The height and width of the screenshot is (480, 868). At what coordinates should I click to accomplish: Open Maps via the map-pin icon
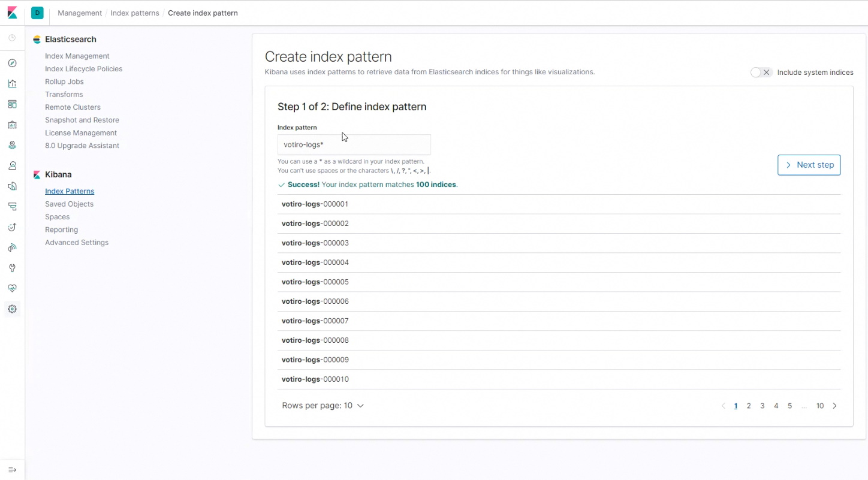pyautogui.click(x=12, y=145)
